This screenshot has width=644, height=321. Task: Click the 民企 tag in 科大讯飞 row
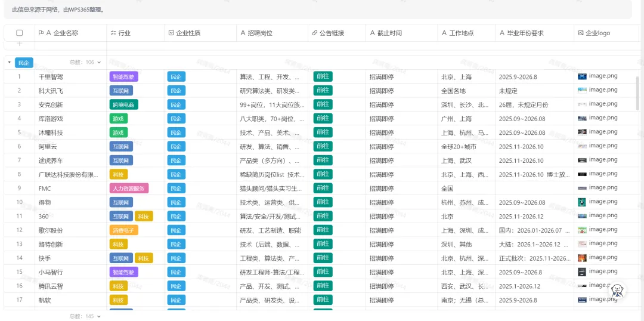pos(176,91)
